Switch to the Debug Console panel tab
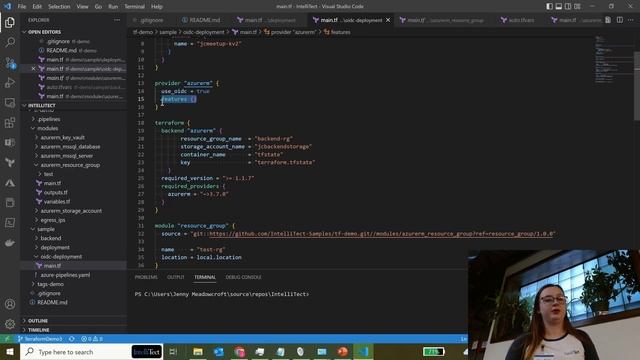The width and height of the screenshot is (640, 360). [243, 277]
